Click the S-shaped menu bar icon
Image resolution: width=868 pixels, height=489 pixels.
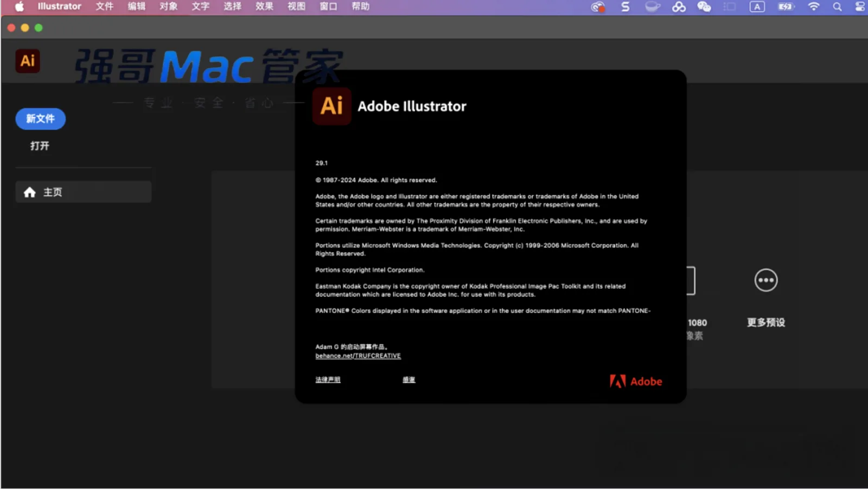626,7
